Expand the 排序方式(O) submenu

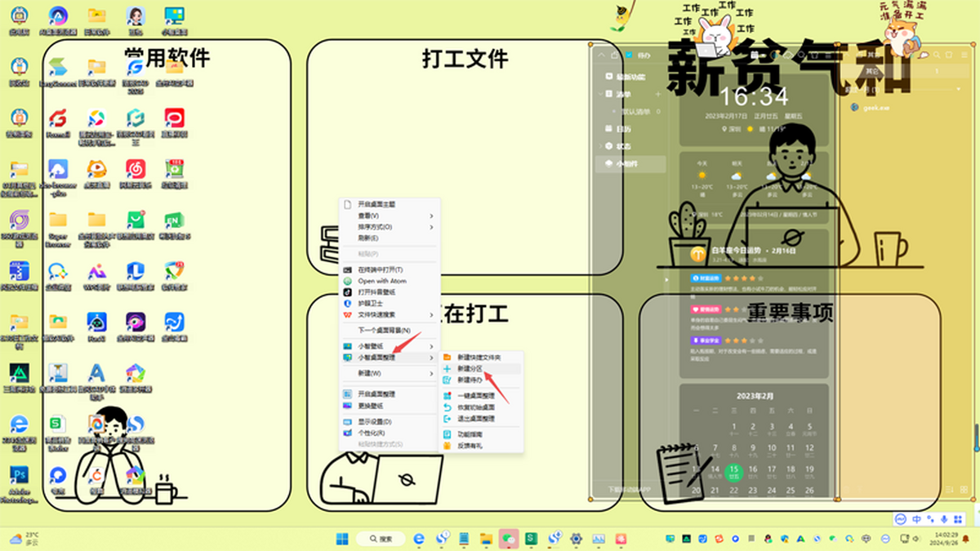[x=390, y=227]
